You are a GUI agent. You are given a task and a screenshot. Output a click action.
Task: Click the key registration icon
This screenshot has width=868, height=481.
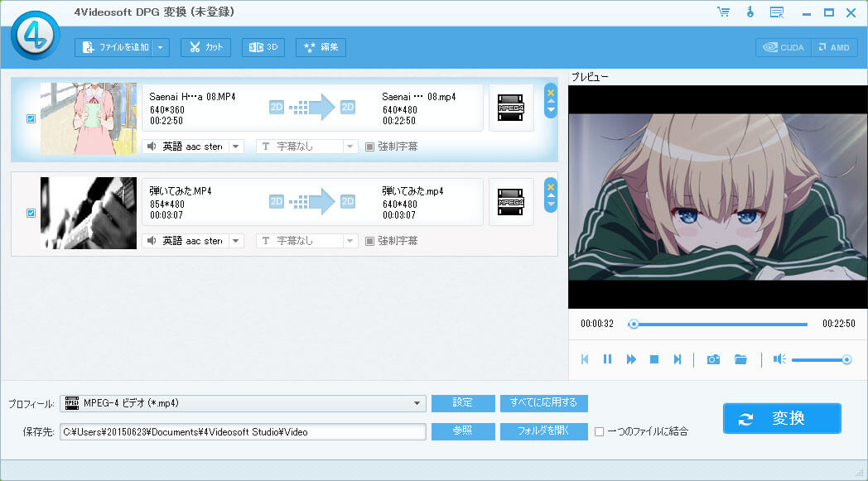[x=750, y=12]
